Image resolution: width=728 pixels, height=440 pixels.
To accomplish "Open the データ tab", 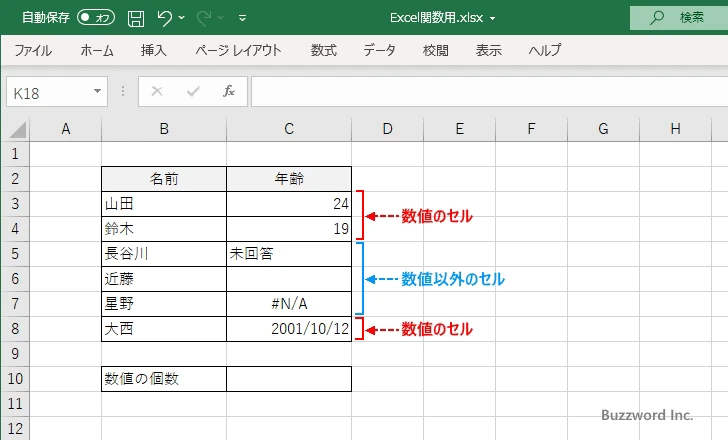I will [379, 50].
